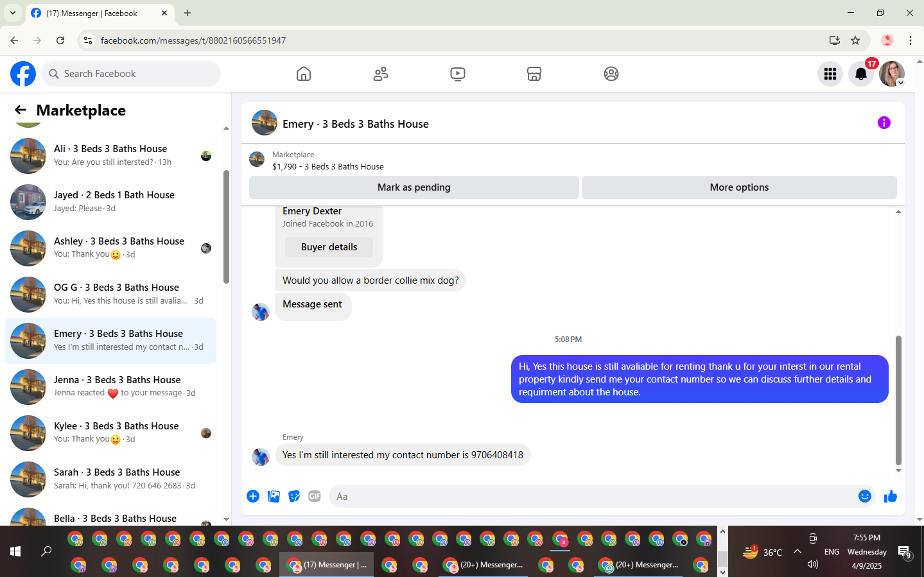Viewport: 924px width, 577px height.
Task: Click the border collie mix dog message
Action: tap(370, 280)
